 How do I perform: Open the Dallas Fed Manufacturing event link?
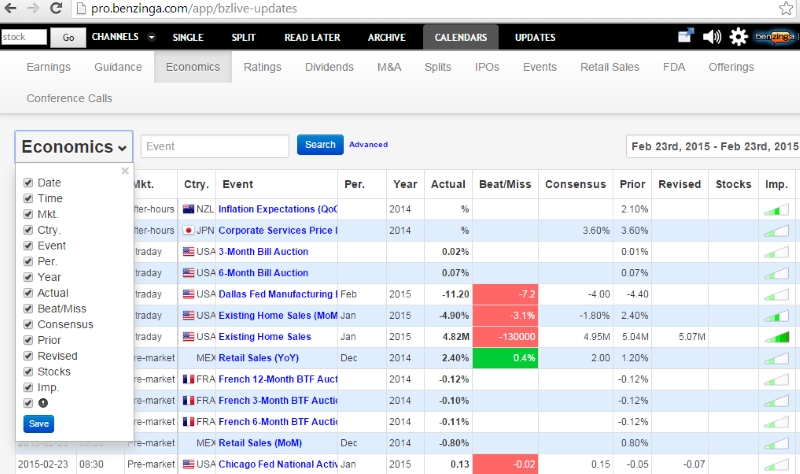point(278,294)
